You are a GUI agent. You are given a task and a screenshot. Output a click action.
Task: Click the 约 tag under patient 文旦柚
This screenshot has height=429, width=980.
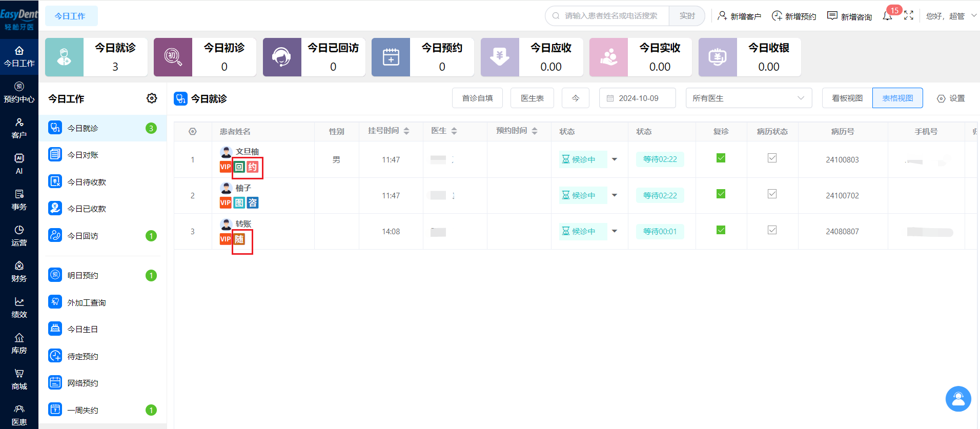(252, 167)
